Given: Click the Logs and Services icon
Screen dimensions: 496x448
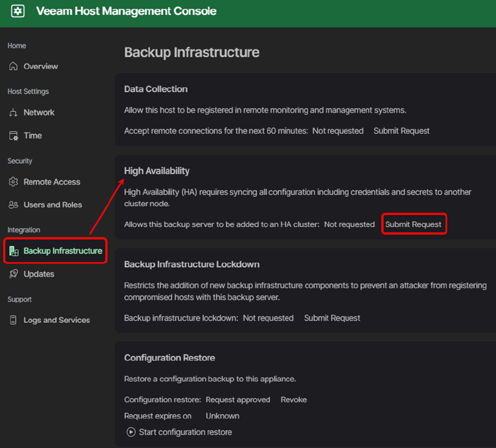Looking at the screenshot, I should 14,320.
